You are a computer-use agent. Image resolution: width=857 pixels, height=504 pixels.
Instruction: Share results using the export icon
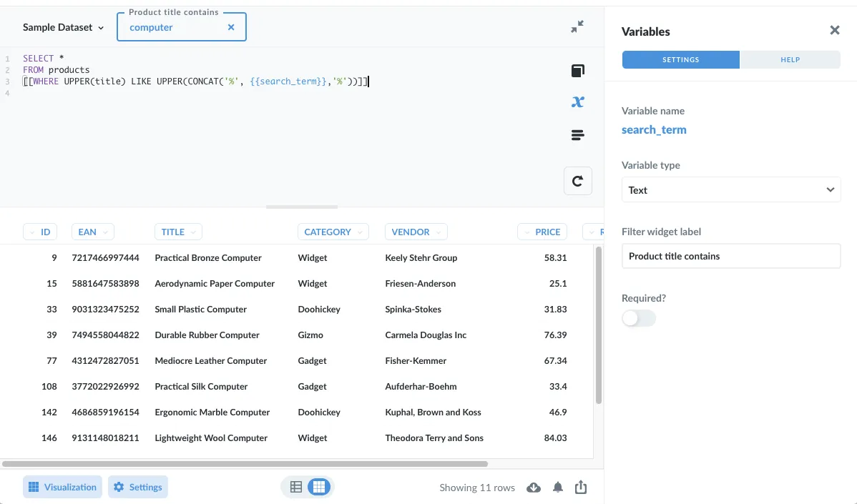click(x=581, y=487)
